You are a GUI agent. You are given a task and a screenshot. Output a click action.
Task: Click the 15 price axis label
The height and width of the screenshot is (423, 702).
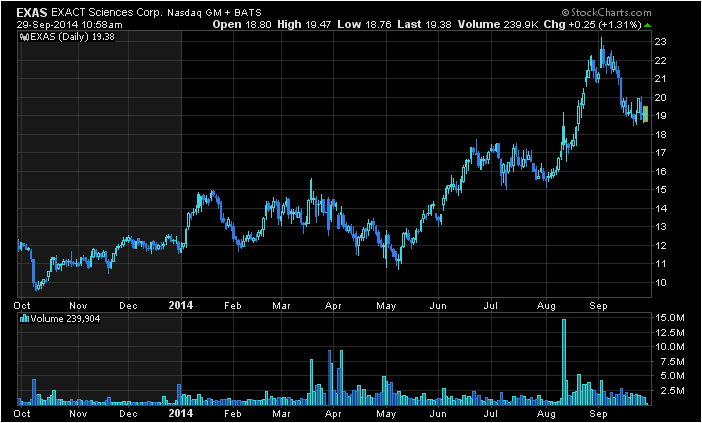point(661,190)
